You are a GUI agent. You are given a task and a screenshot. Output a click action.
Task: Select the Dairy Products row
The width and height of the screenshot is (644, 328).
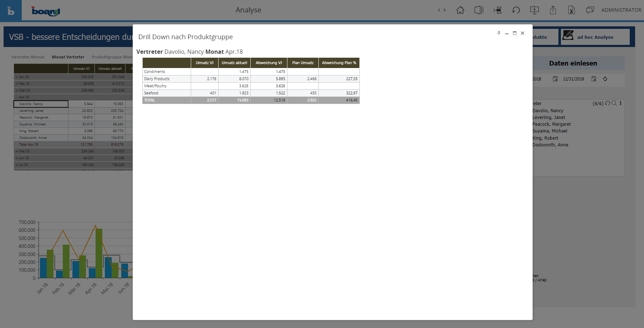point(251,79)
